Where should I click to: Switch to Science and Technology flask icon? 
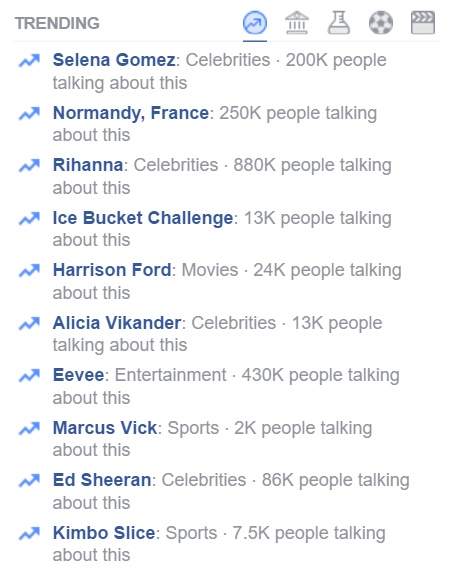(339, 23)
